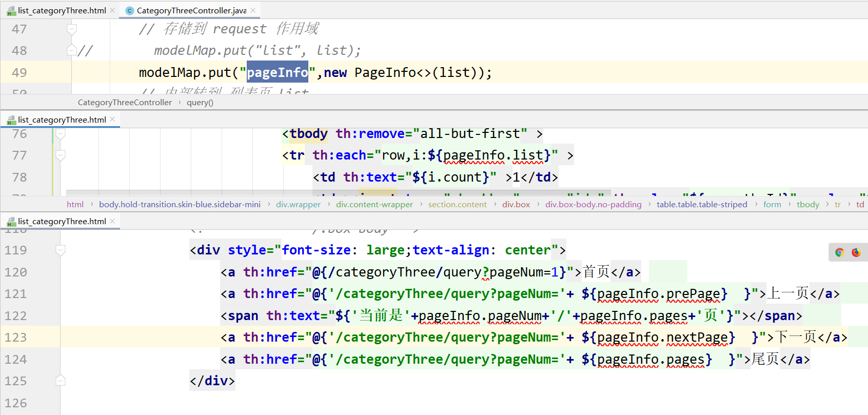The height and width of the screenshot is (415, 868).
Task: Click line number 123 in gutter
Action: [x=15, y=337]
